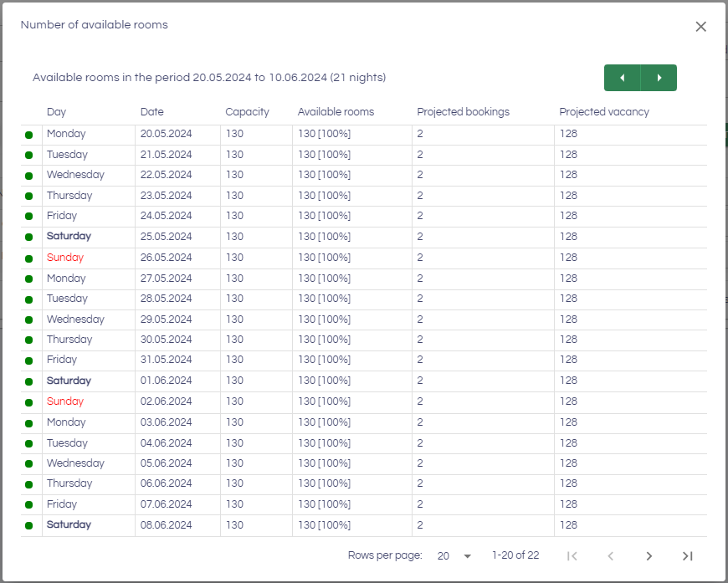Click the date cell 31.05.2024
Image resolution: width=728 pixels, height=583 pixels.
(167, 361)
